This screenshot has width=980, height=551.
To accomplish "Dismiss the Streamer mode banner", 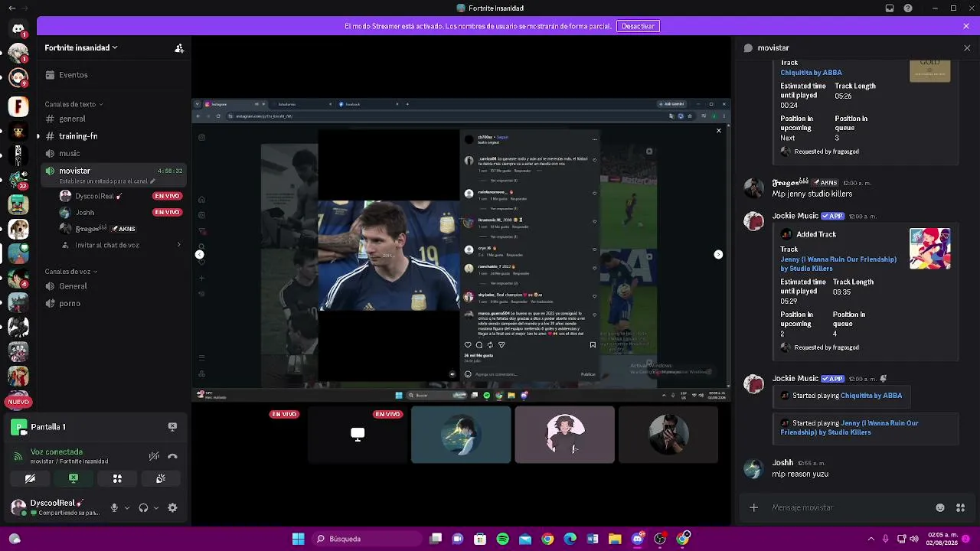I will (x=966, y=26).
